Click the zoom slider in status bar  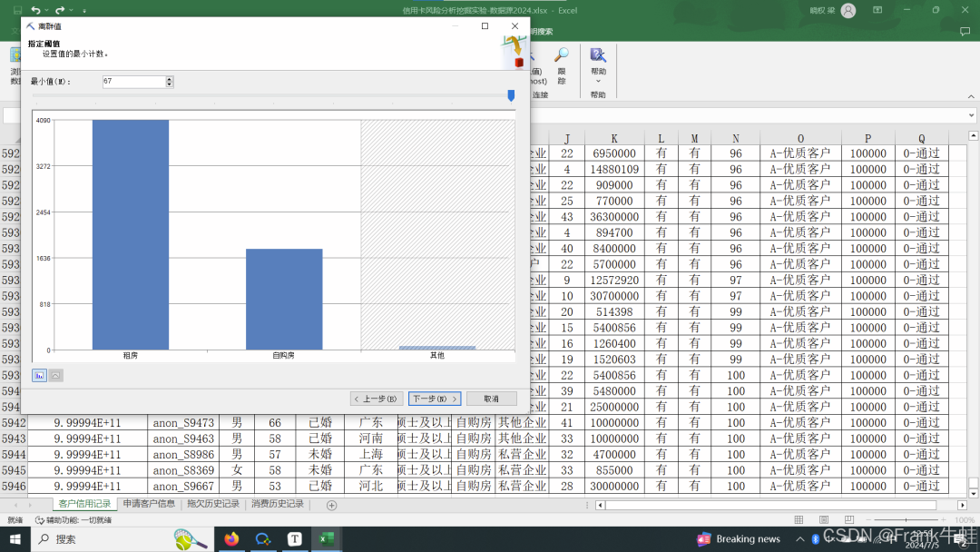point(906,519)
